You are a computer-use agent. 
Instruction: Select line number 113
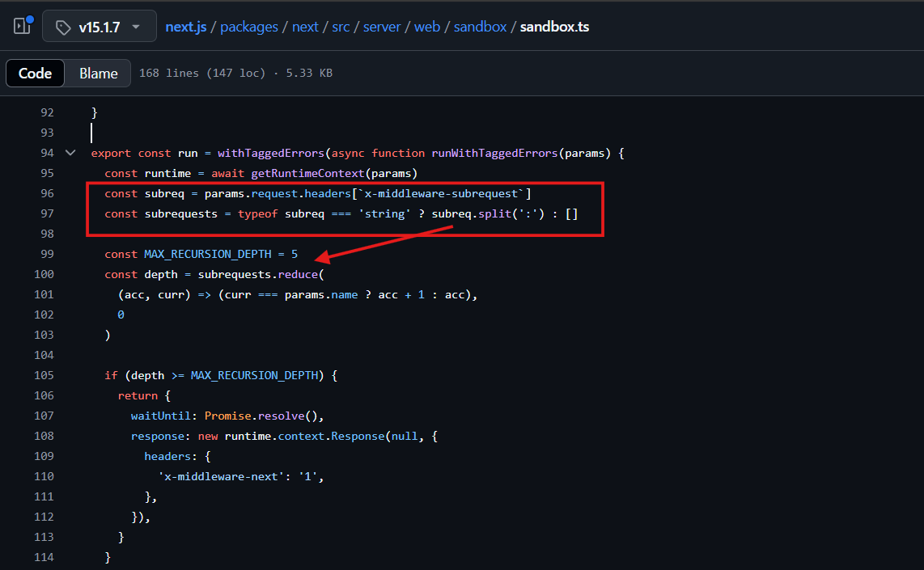point(45,536)
